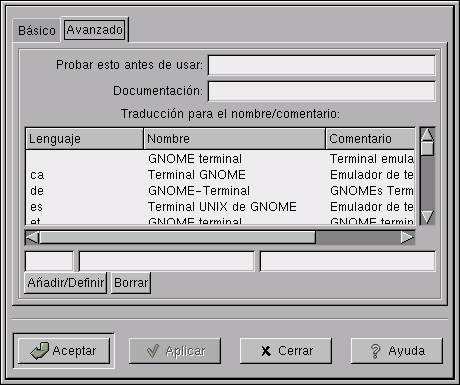Select the es Terminal UNIX de GNOME row

click(x=220, y=207)
